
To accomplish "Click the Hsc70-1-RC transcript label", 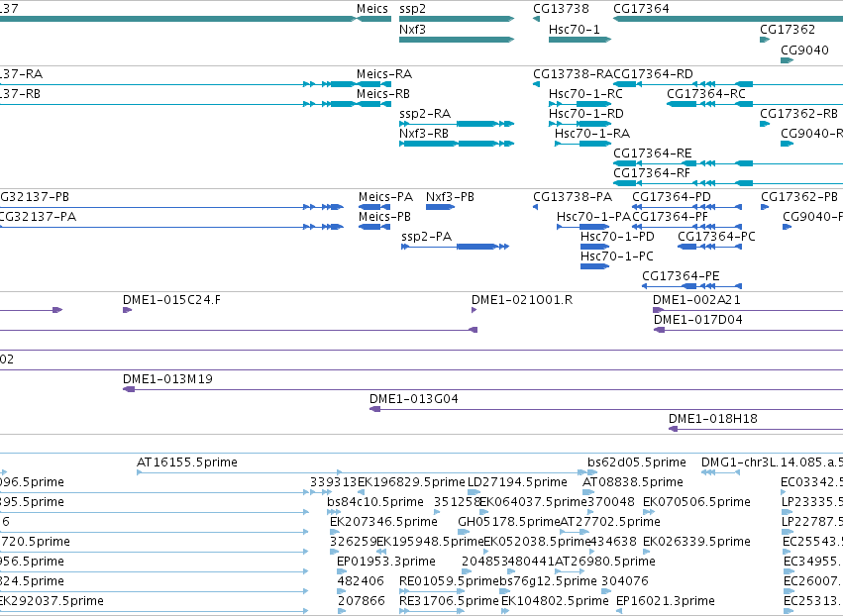I will click(585, 93).
